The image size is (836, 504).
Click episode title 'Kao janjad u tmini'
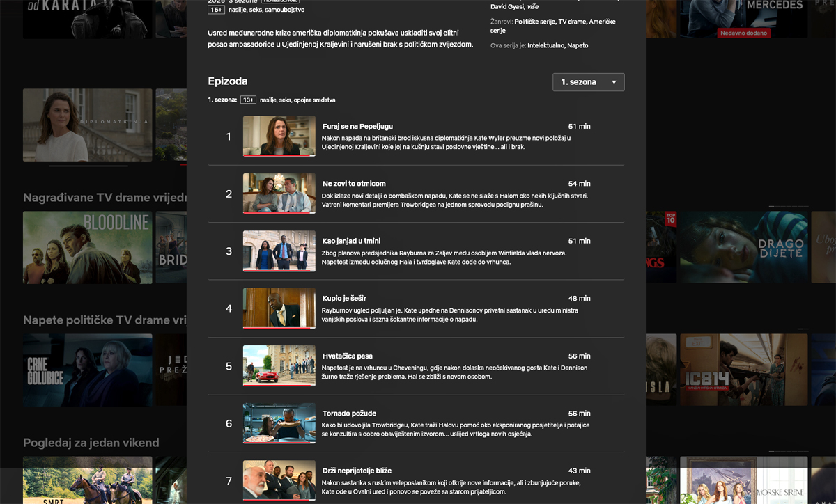[352, 241]
